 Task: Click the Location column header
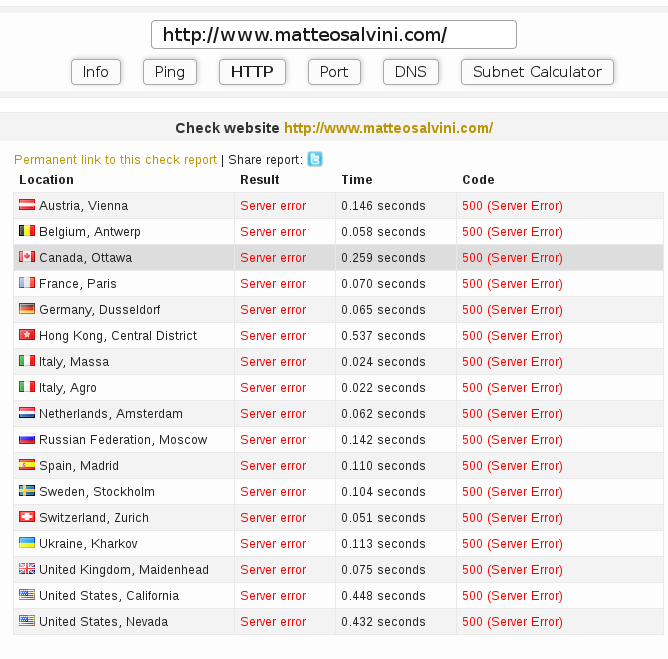[x=46, y=180]
